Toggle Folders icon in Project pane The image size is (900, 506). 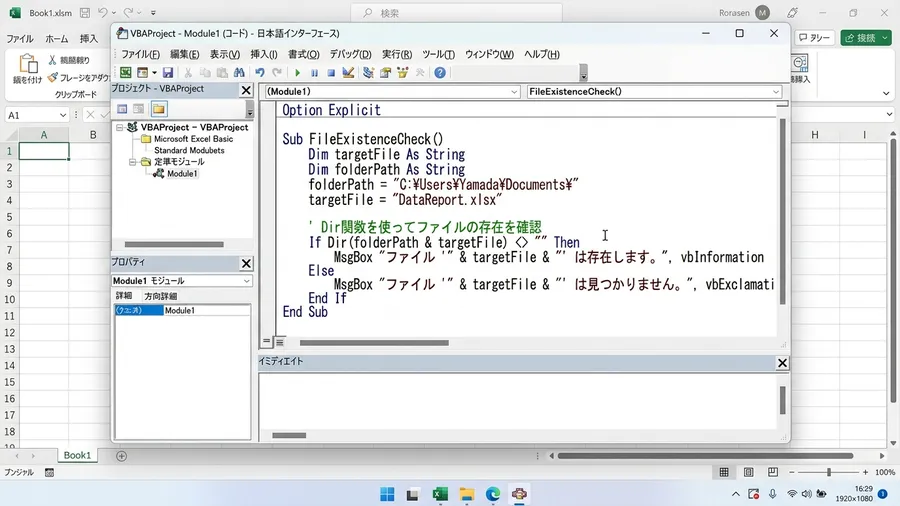(x=159, y=109)
